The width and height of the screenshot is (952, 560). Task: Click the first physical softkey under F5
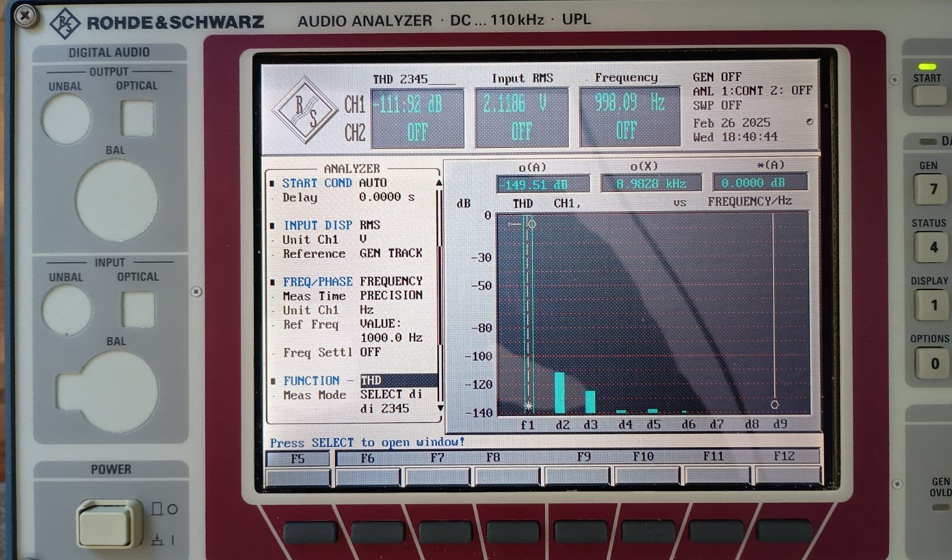click(311, 531)
